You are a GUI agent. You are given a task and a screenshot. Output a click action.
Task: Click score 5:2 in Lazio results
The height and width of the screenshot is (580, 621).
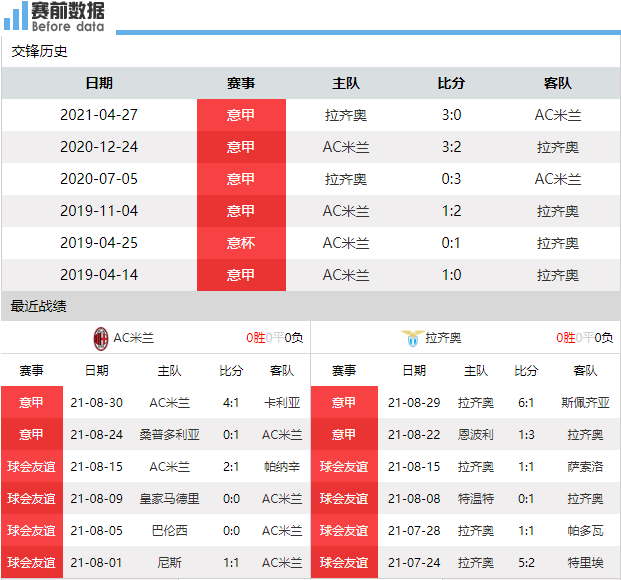pos(526,563)
